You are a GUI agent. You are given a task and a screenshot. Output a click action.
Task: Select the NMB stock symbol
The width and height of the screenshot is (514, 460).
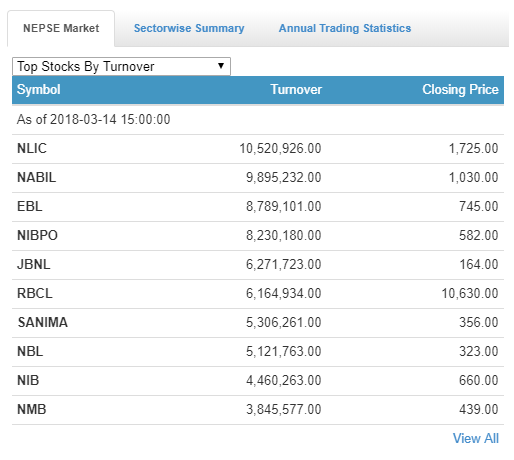[32, 409]
